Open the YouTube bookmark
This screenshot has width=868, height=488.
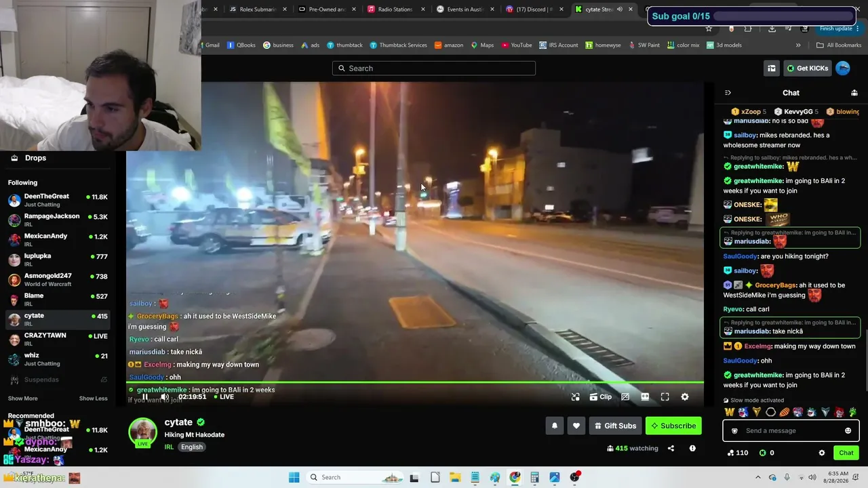point(517,45)
